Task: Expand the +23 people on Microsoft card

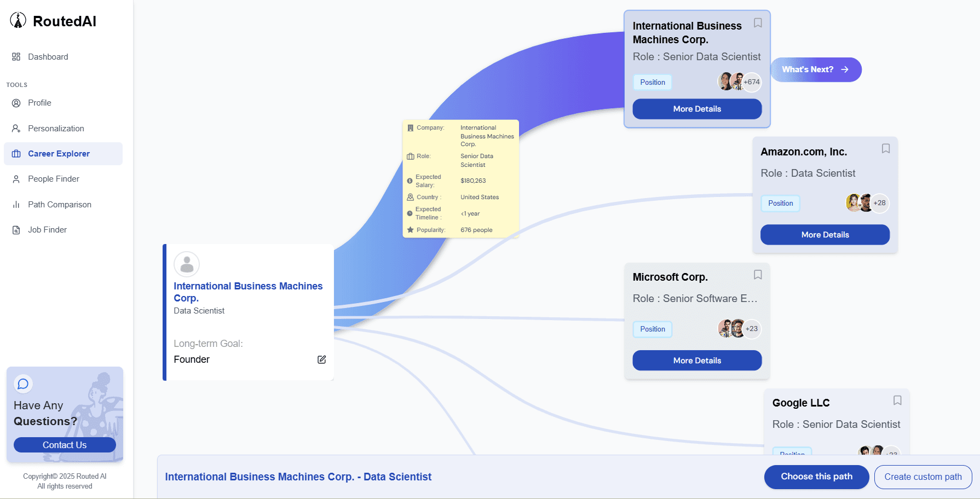Action: coord(751,329)
